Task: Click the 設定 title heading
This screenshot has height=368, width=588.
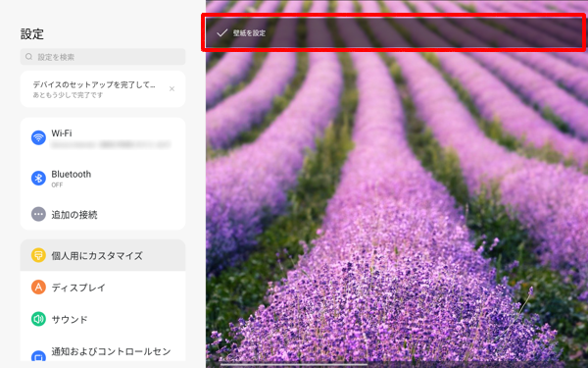Action: (x=32, y=34)
